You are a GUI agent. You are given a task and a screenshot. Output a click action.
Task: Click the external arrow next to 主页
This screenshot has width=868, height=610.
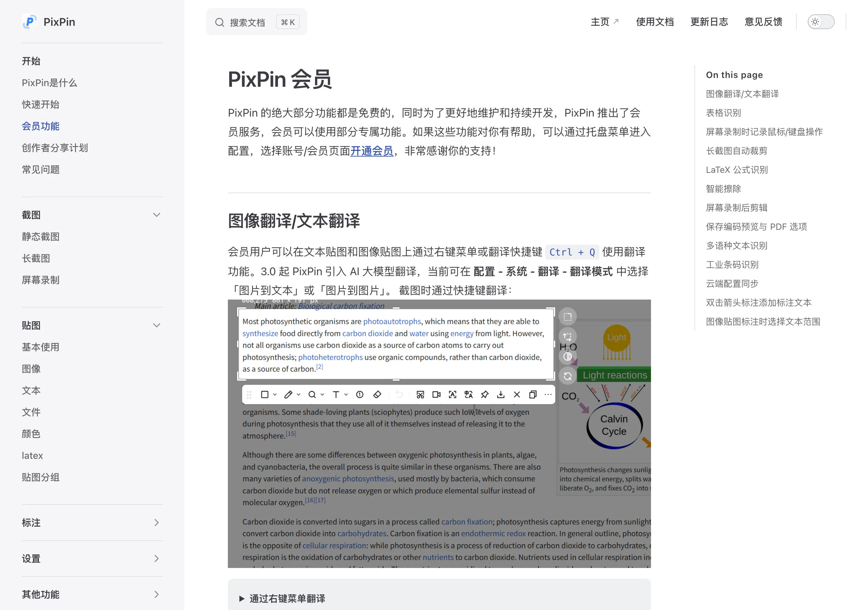(616, 22)
